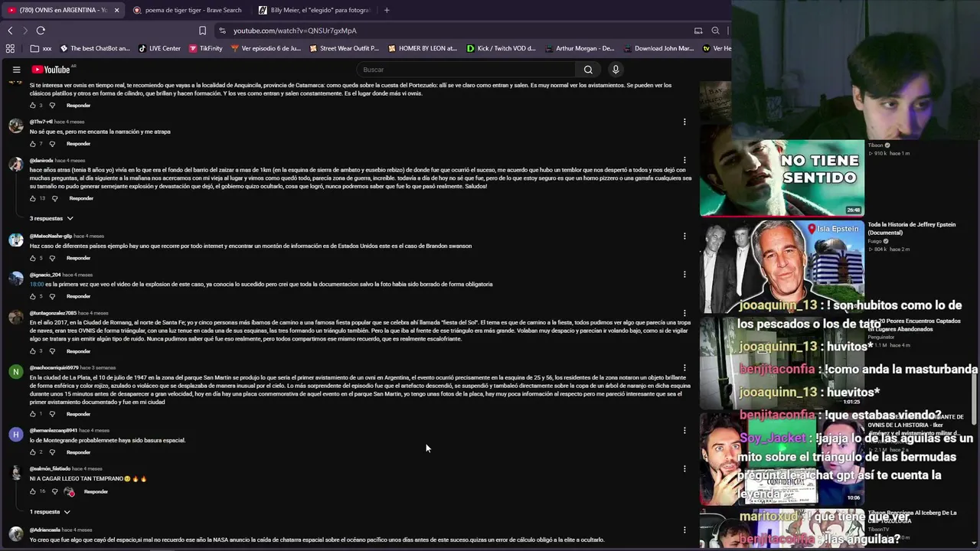This screenshot has height=551, width=980.
Task: Like the @danirodx comment
Action: (32, 199)
